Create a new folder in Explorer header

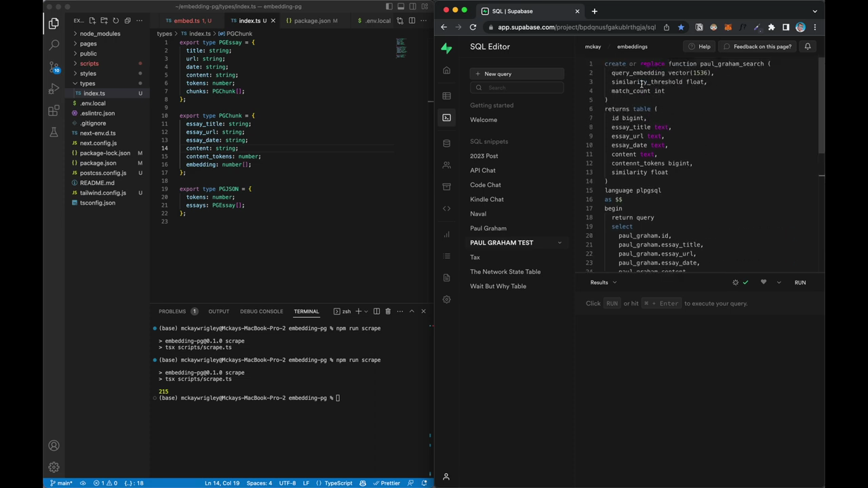[x=104, y=20]
